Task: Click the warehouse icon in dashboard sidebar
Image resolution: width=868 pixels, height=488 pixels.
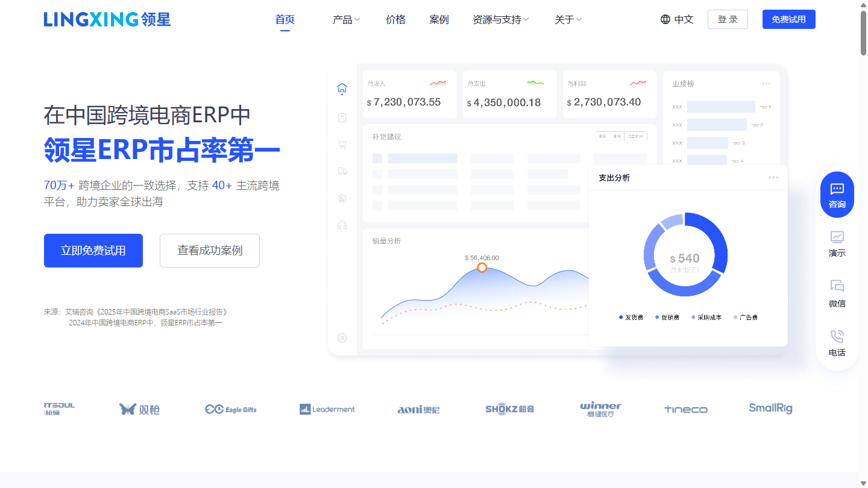Action: (x=342, y=198)
